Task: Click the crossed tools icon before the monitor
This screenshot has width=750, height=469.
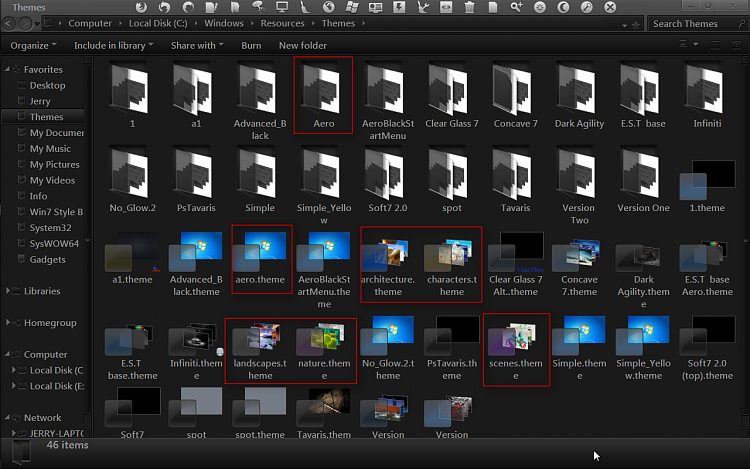Action: (258, 7)
